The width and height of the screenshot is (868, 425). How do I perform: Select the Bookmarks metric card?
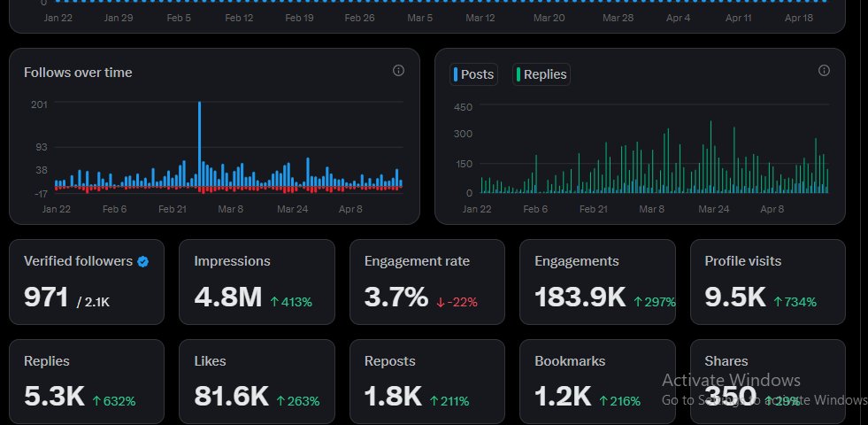point(597,382)
